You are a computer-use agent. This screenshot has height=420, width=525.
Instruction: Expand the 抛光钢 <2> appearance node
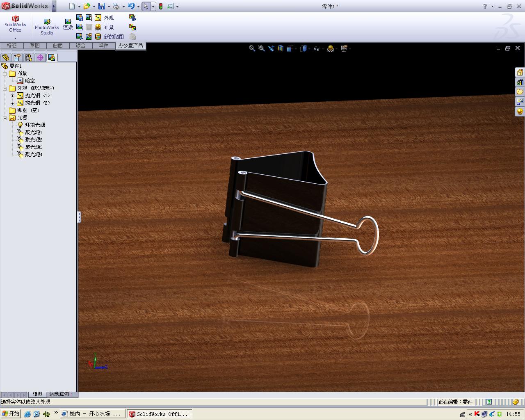(12, 103)
